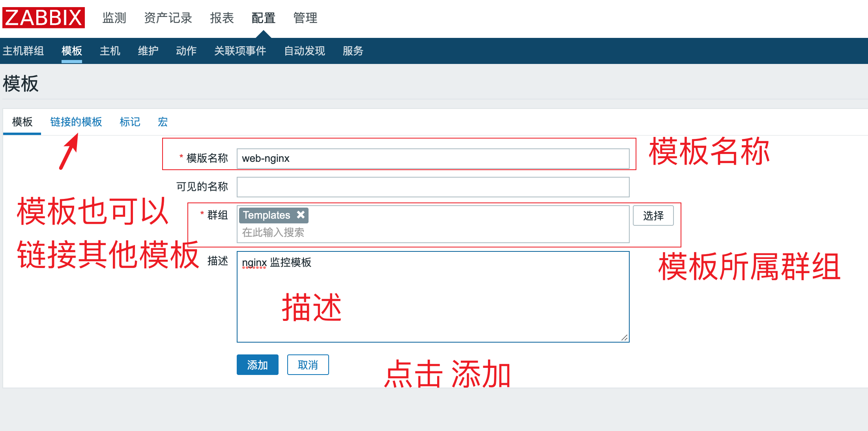Image resolution: width=868 pixels, height=431 pixels.
Task: Open the 监测 menu
Action: pyautogui.click(x=114, y=18)
